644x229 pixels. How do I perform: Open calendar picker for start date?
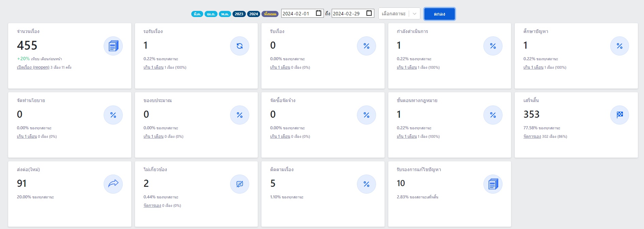[x=319, y=13]
